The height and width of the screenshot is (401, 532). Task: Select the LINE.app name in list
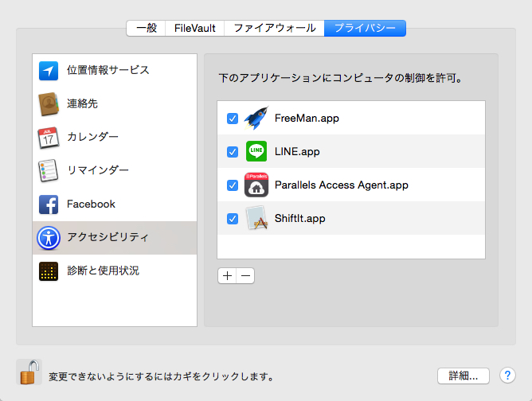(297, 151)
